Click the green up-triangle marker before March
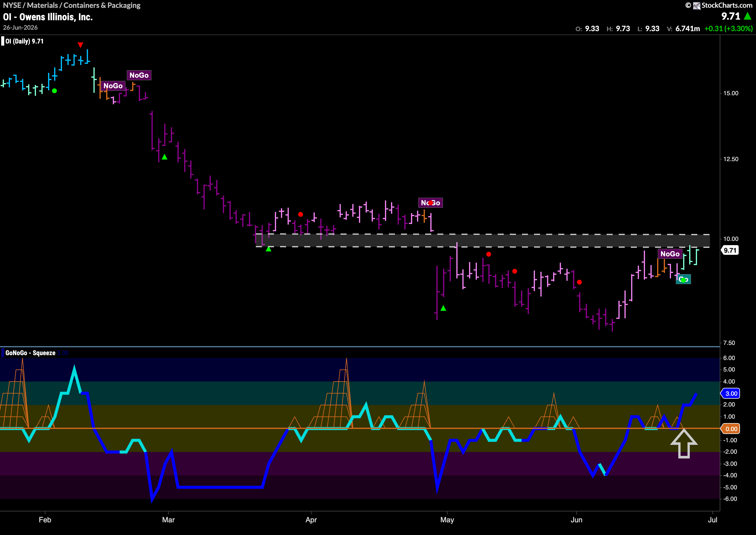Image resolution: width=756 pixels, height=535 pixels. (x=165, y=157)
